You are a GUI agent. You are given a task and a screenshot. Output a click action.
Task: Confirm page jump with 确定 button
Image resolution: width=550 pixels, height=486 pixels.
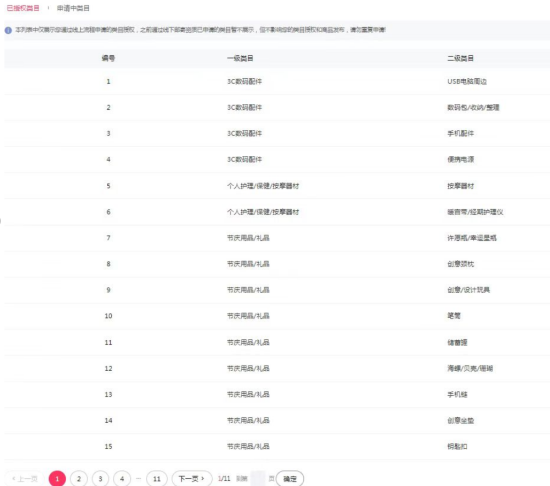(x=290, y=479)
